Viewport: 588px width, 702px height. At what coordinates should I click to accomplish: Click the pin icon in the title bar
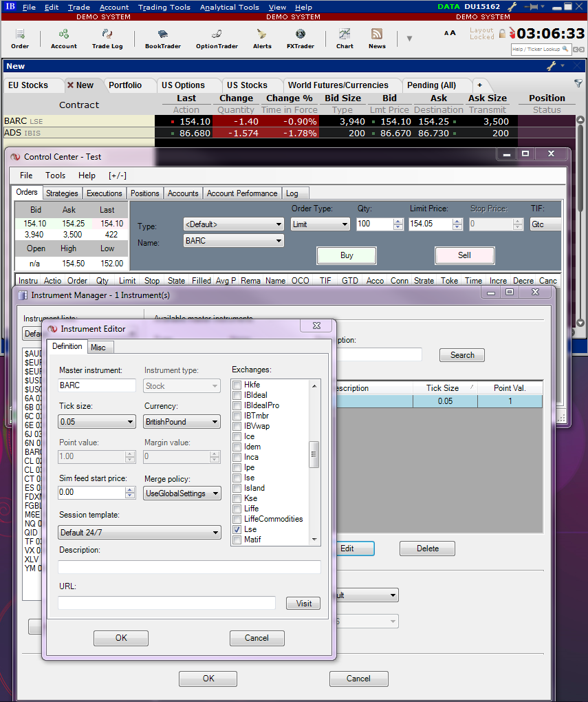[x=531, y=7]
